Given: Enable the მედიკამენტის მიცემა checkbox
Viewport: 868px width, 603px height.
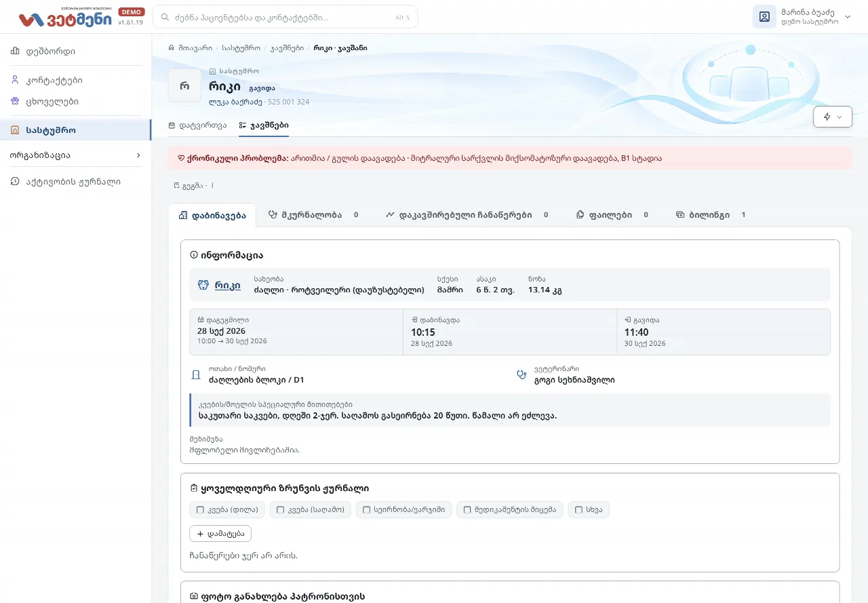Looking at the screenshot, I should coord(467,509).
